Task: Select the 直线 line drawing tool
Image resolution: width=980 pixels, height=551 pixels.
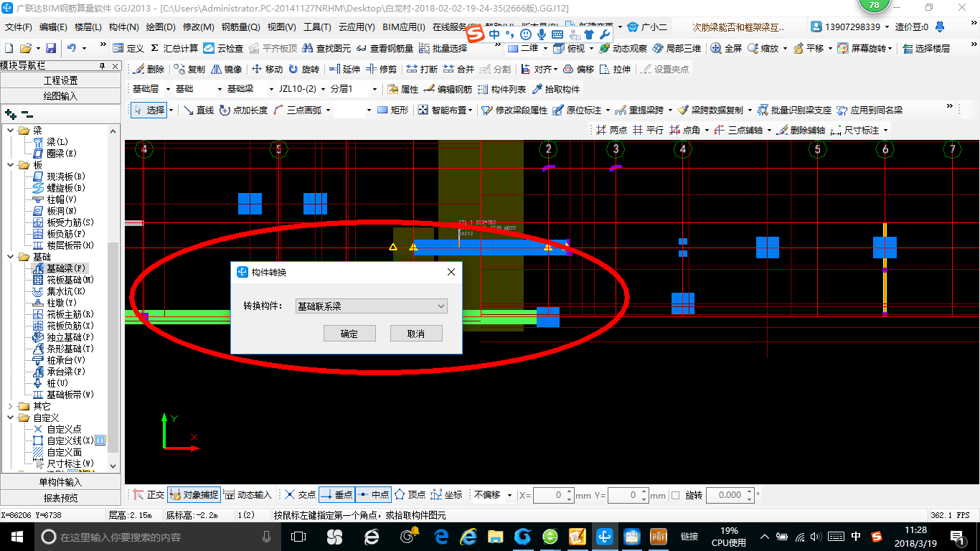Action: pos(199,110)
